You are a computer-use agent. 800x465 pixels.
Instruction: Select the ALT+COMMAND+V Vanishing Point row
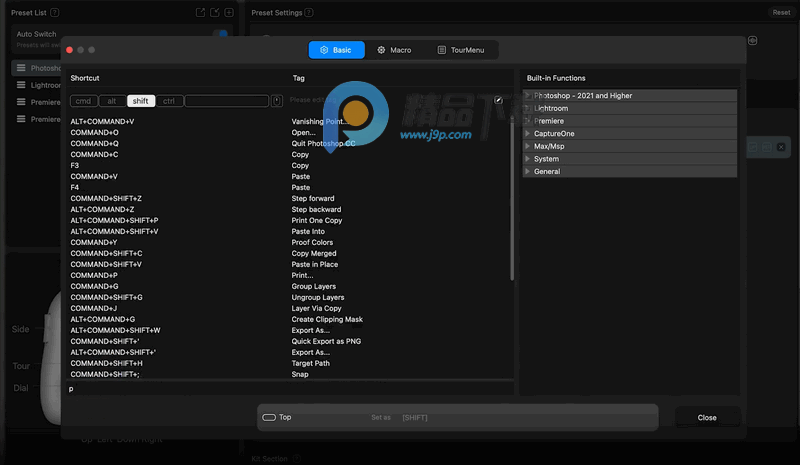[290, 121]
